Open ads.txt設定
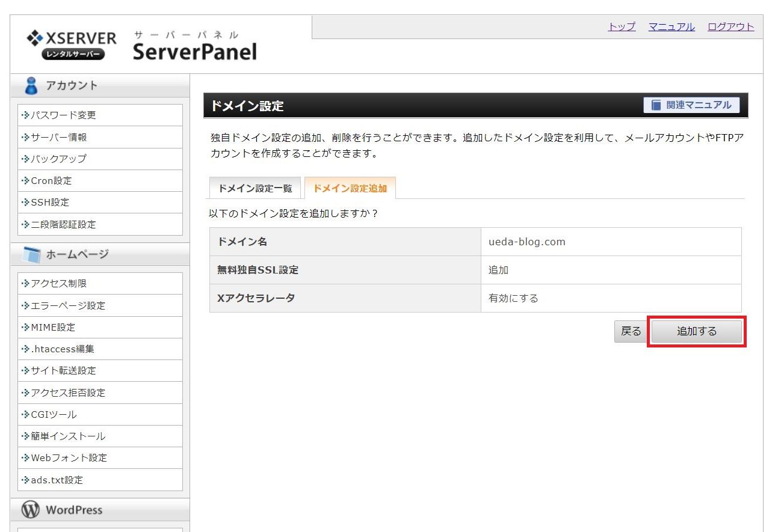Image resolution: width=781 pixels, height=532 pixels. click(x=100, y=480)
